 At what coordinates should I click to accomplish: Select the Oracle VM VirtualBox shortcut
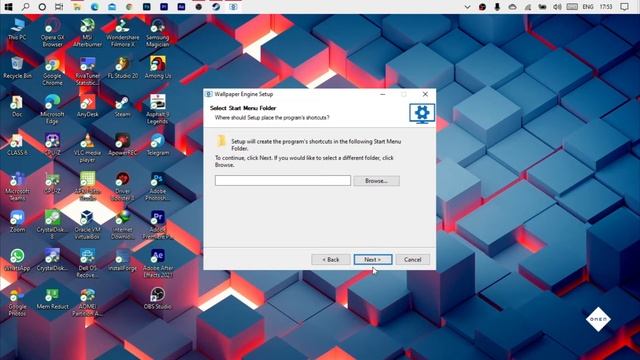pyautogui.click(x=87, y=225)
